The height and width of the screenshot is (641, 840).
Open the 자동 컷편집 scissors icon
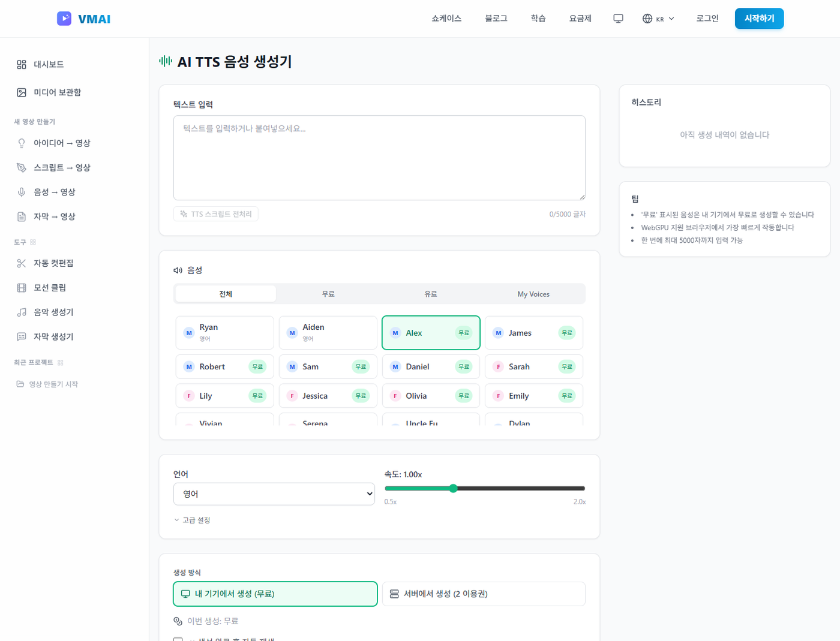22,263
